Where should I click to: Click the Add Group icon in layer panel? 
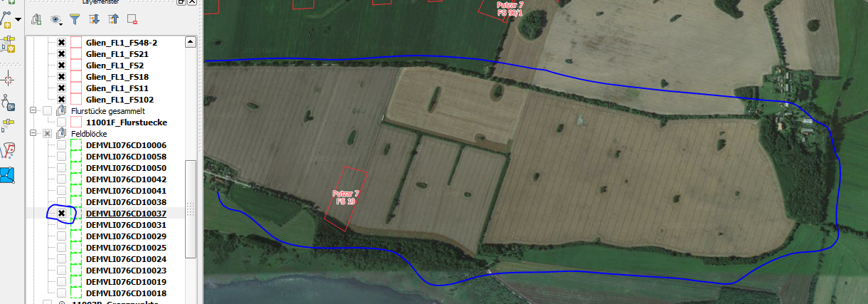click(x=37, y=19)
